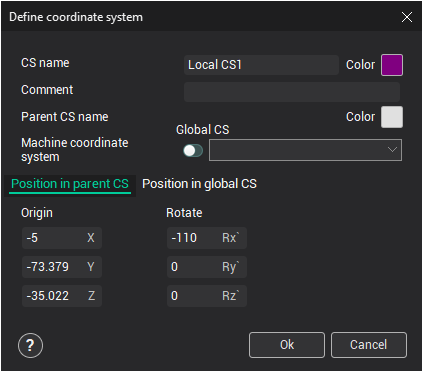Select the Rz` rotate field
Image resolution: width=423 pixels, height=372 pixels.
coord(207,296)
